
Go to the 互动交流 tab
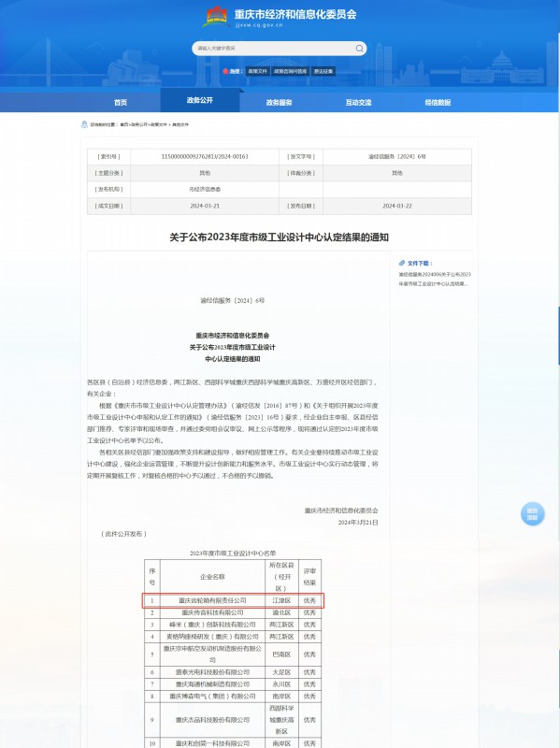[x=358, y=102]
